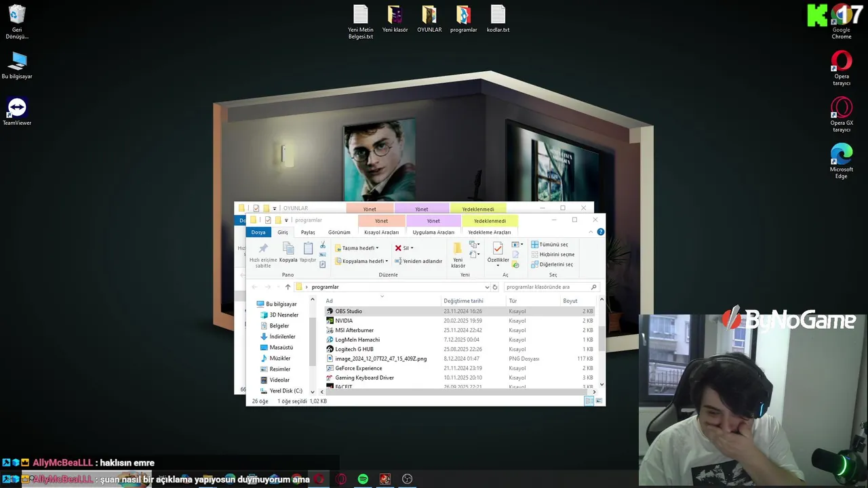Select the GeForce Experience shortcut row
This screenshot has width=868, height=488.
click(460, 368)
